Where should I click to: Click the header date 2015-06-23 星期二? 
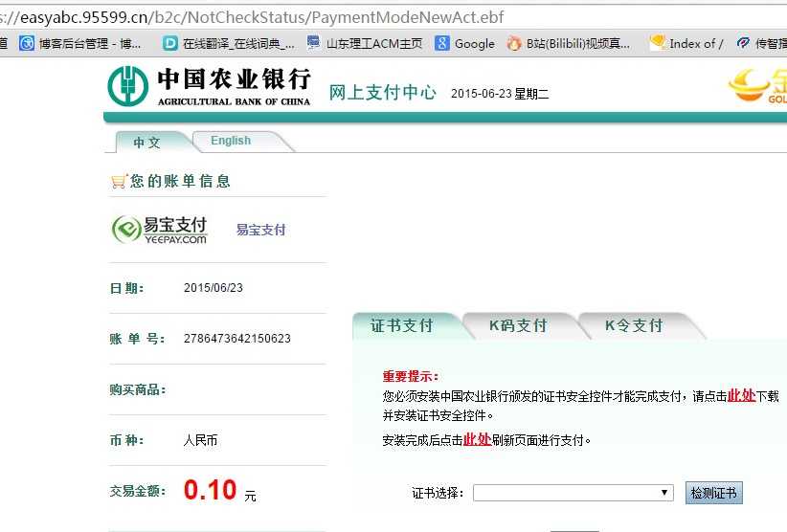click(x=500, y=94)
